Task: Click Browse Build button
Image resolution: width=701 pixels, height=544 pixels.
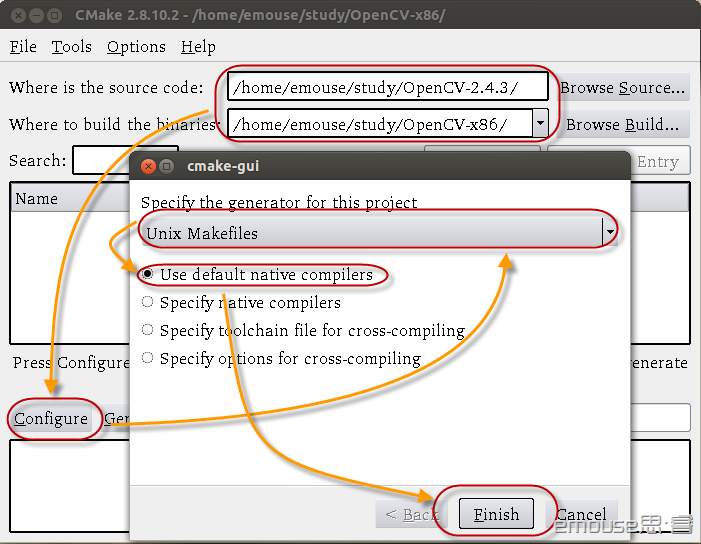Action: [623, 124]
